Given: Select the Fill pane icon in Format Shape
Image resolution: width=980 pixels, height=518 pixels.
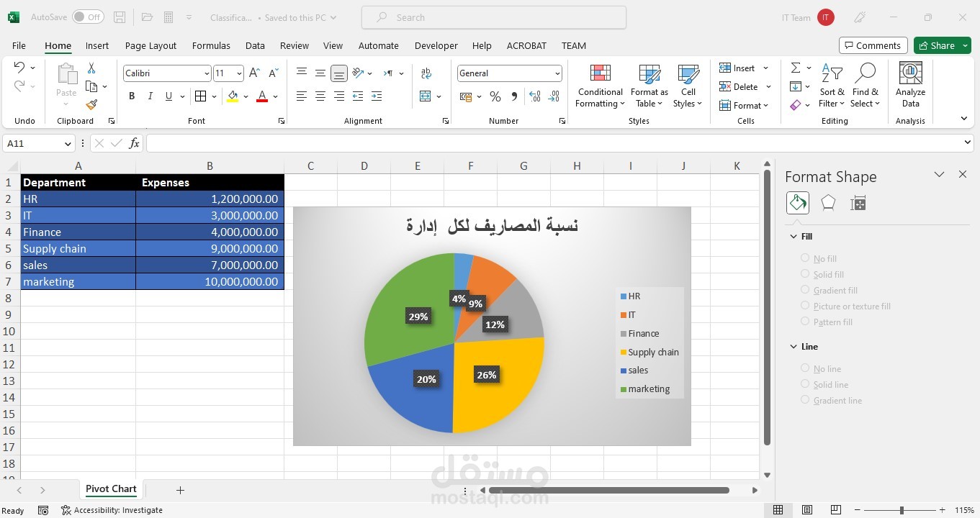Looking at the screenshot, I should point(797,202).
